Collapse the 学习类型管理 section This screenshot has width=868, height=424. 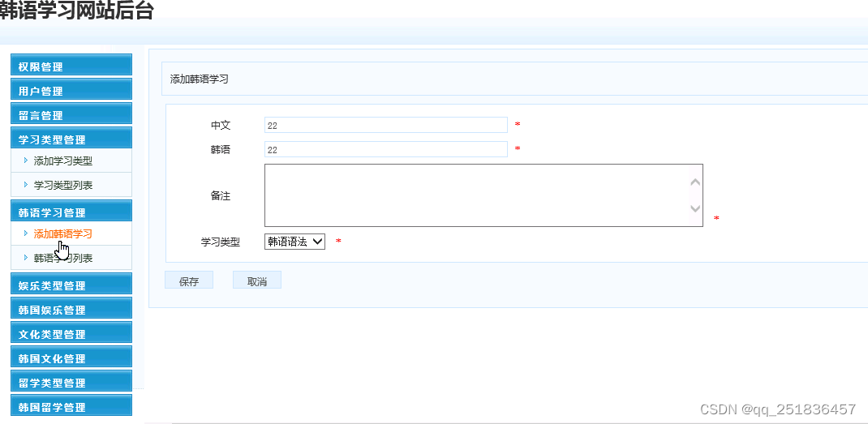click(71, 137)
